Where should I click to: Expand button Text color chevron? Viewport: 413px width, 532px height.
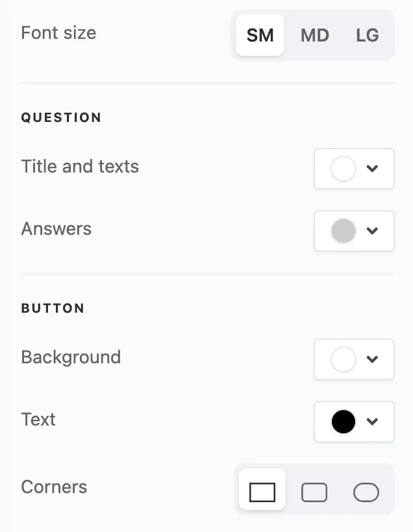[x=372, y=422]
